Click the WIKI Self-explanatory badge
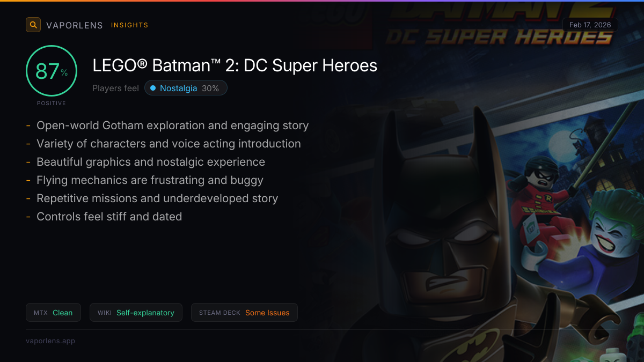The width and height of the screenshot is (644, 362). pos(136,313)
